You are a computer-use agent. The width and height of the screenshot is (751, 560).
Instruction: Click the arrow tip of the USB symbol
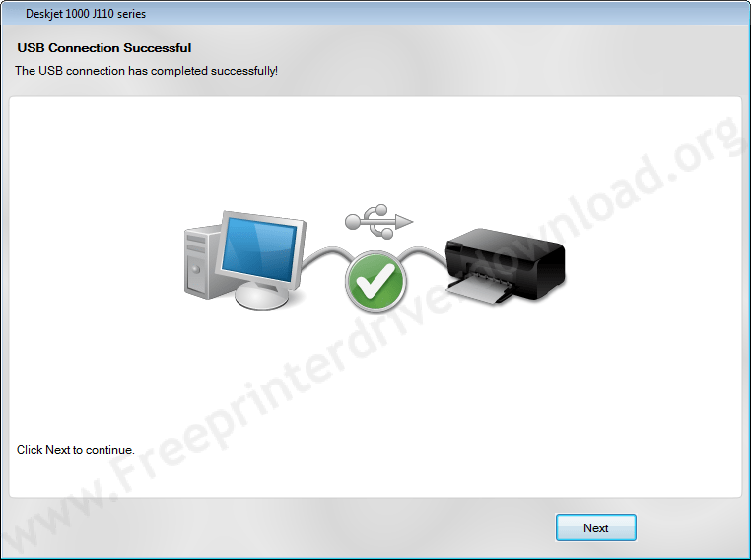point(404,222)
